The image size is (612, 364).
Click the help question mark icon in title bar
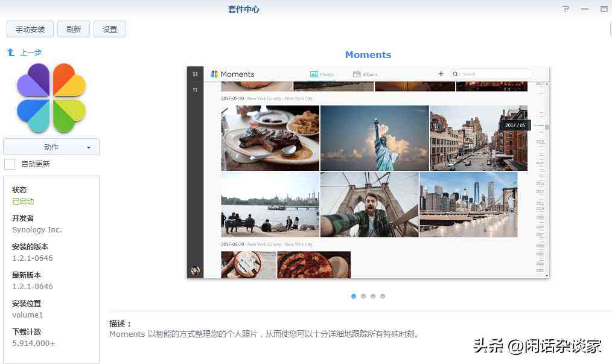click(x=566, y=8)
